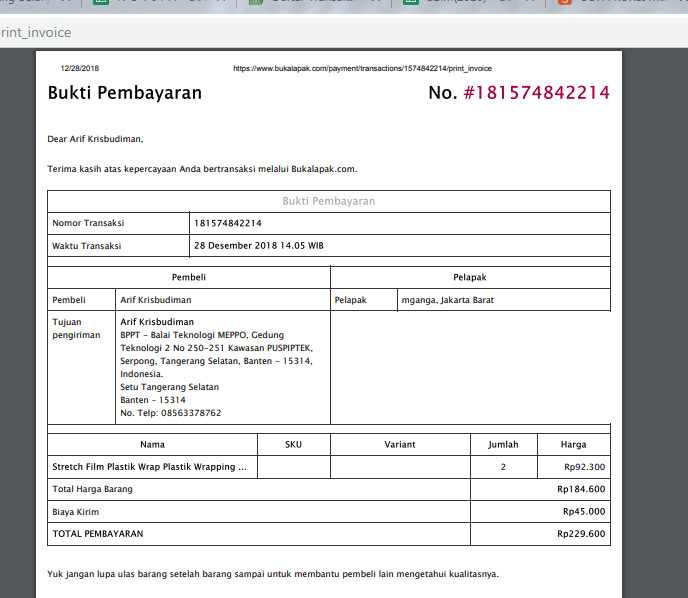Click the Nomor Transaksi value 181574842214
Viewport: 688px width, 598px height.
click(x=228, y=223)
